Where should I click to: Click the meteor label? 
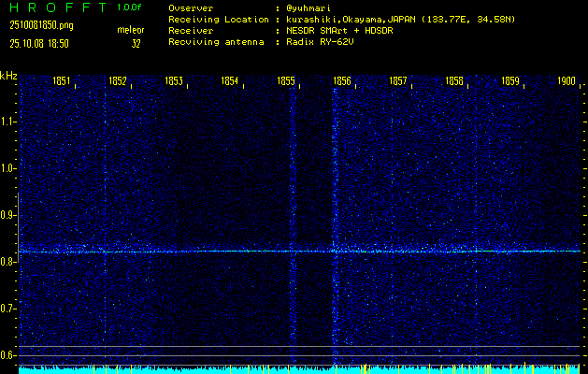(131, 30)
